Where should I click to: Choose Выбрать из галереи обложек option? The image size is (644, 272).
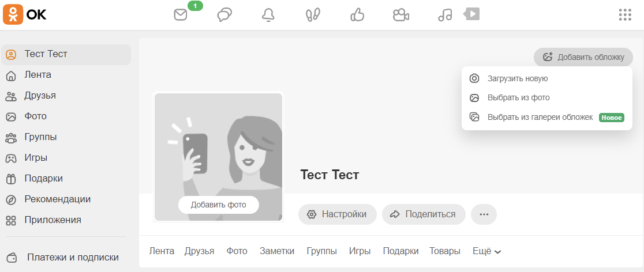pyautogui.click(x=540, y=117)
